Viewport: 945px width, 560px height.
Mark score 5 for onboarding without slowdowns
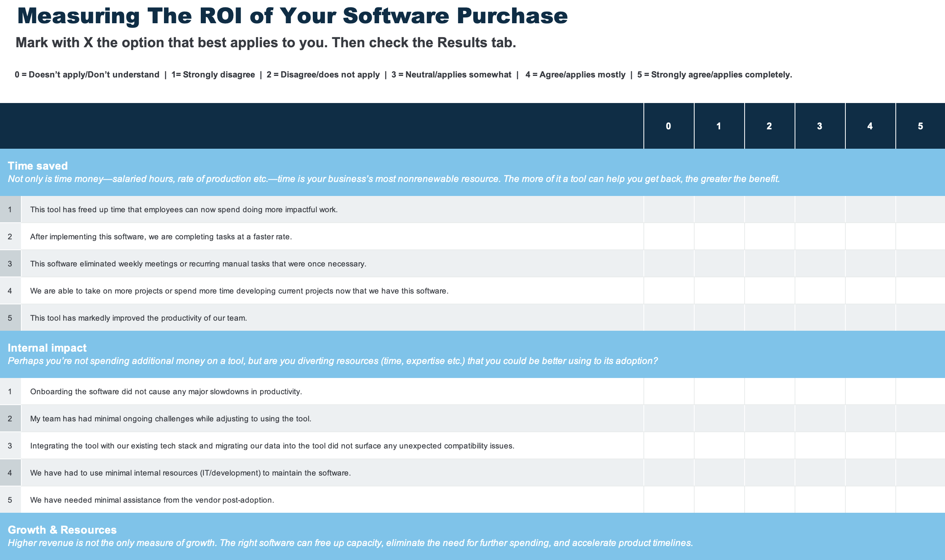click(x=920, y=391)
